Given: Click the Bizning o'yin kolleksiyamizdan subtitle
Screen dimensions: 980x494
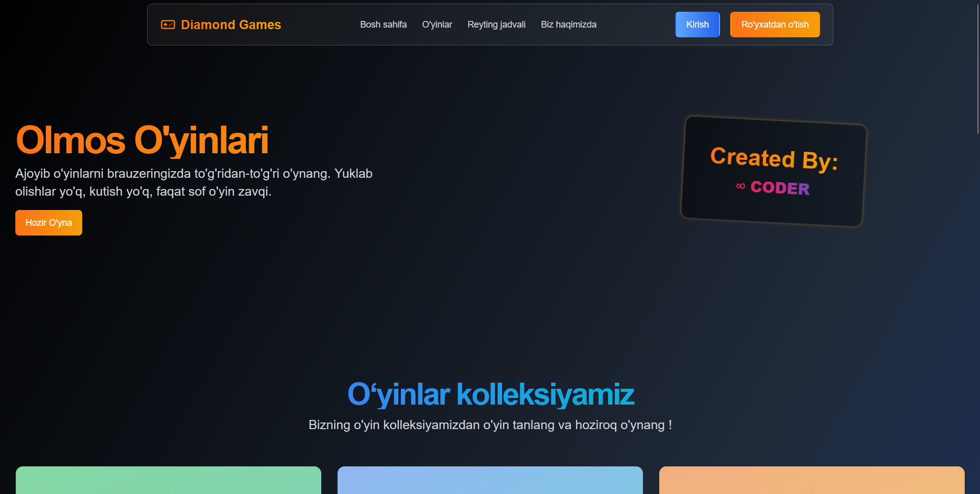Looking at the screenshot, I should coord(490,425).
